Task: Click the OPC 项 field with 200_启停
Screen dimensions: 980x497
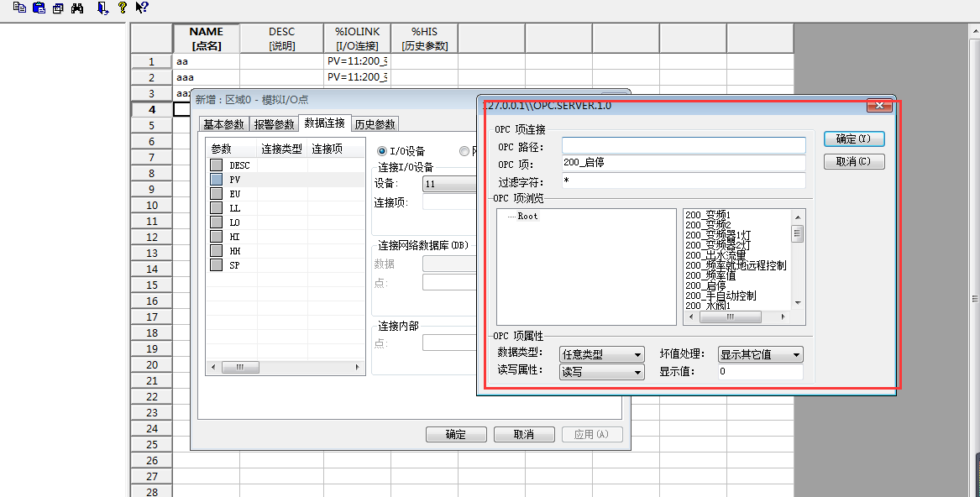Action: 683,163
